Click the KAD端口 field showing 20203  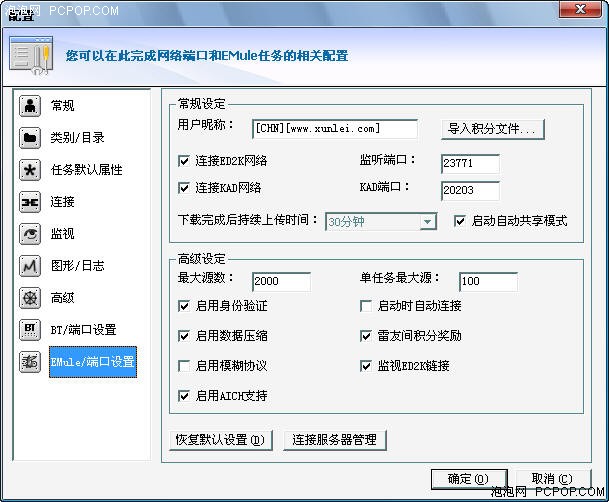pos(470,191)
